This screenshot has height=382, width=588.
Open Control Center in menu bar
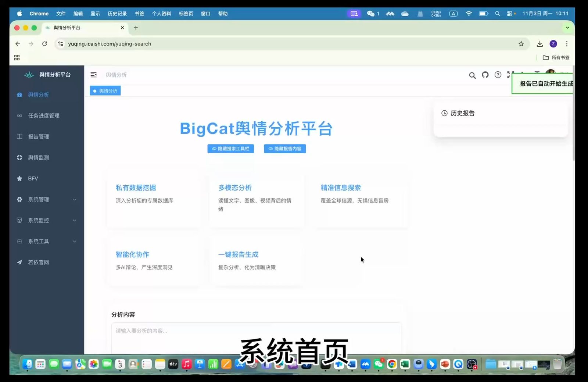[509, 14]
